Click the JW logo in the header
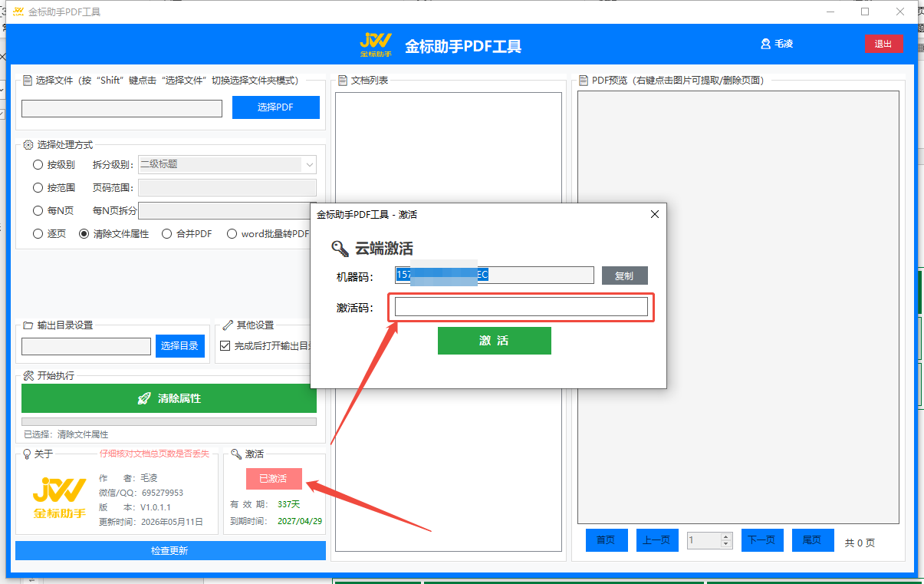This screenshot has height=584, width=924. 376,45
